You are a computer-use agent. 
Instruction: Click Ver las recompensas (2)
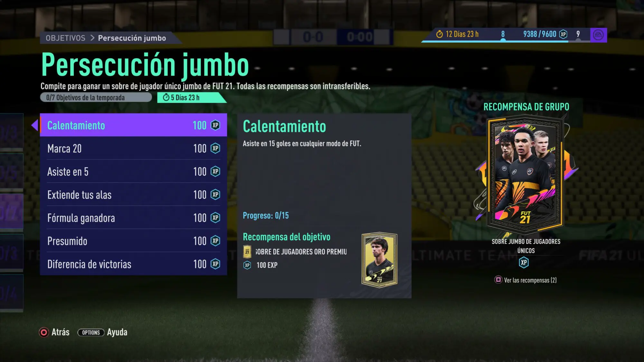[x=526, y=280]
